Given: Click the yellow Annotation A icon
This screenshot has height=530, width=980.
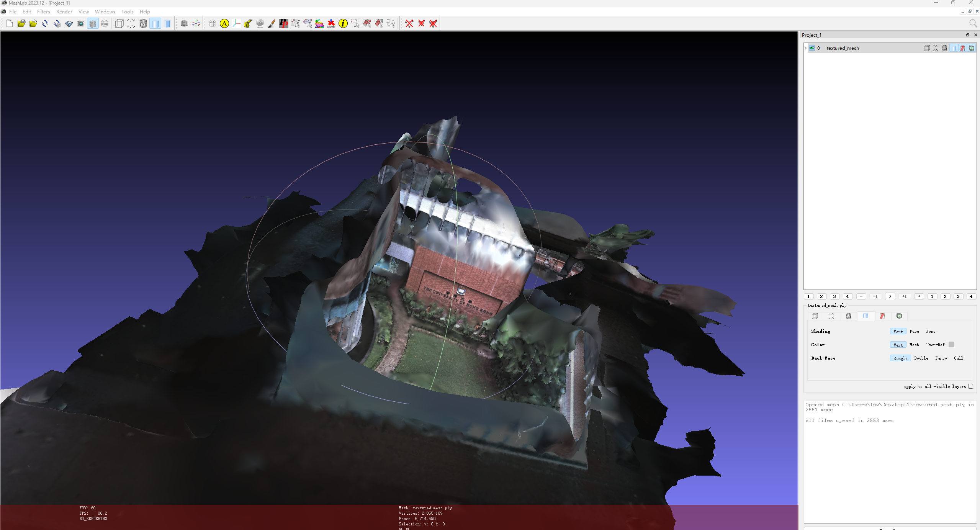Looking at the screenshot, I should (x=224, y=24).
